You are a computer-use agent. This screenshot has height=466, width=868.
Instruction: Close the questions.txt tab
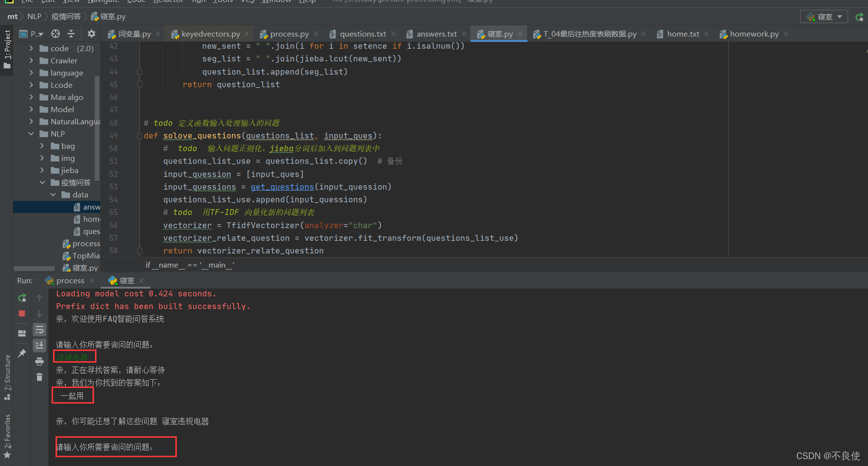[x=394, y=34]
